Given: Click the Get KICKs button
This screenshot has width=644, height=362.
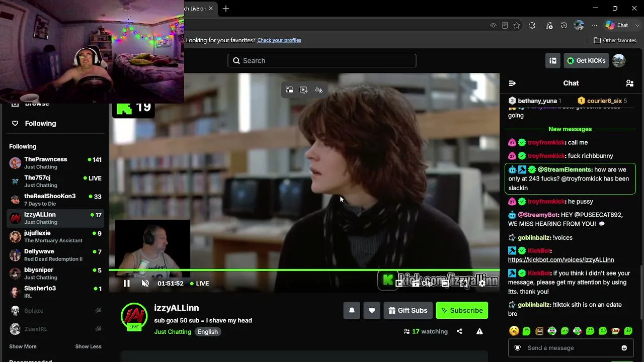Looking at the screenshot, I should [x=586, y=61].
